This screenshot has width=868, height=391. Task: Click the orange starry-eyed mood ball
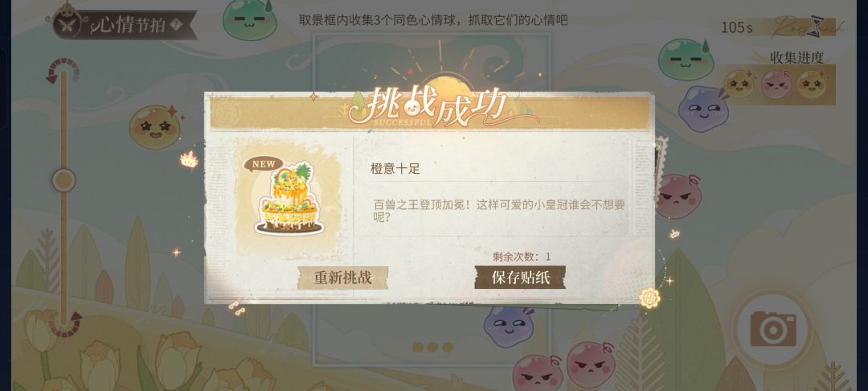click(x=155, y=127)
